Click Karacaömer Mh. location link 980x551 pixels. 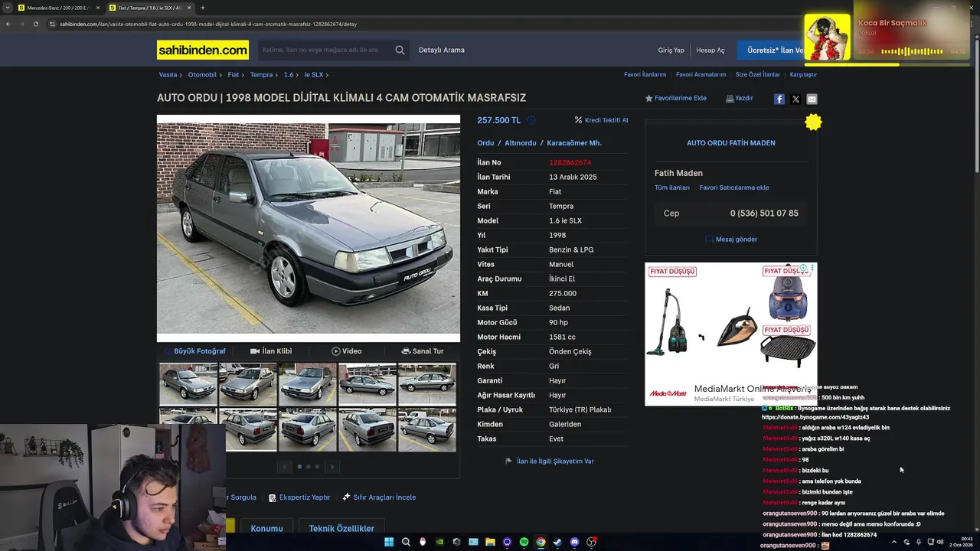click(x=574, y=143)
